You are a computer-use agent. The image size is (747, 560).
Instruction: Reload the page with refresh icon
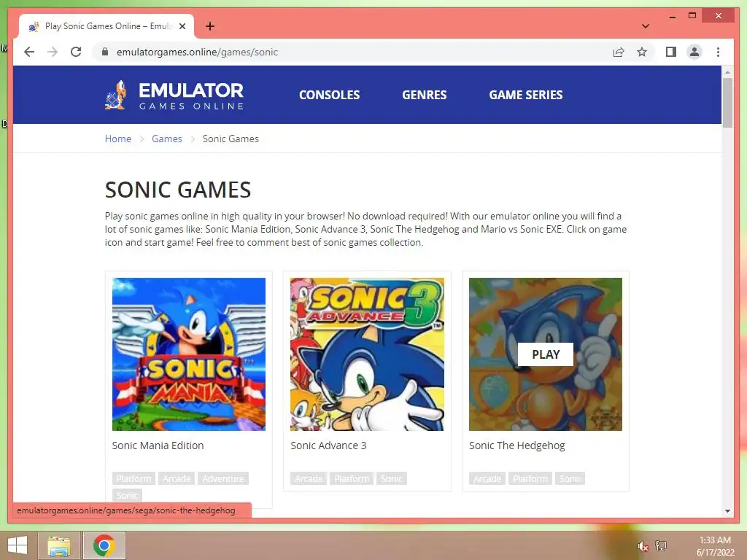(76, 52)
